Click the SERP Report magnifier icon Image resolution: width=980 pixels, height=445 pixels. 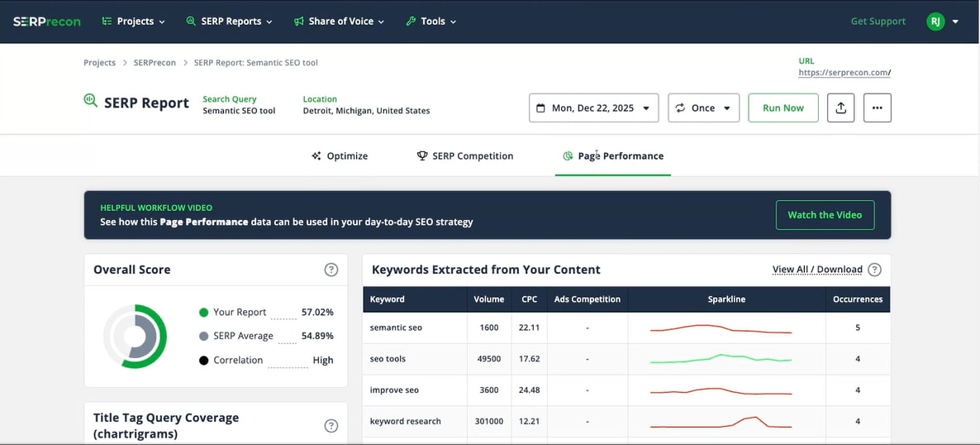pyautogui.click(x=90, y=101)
